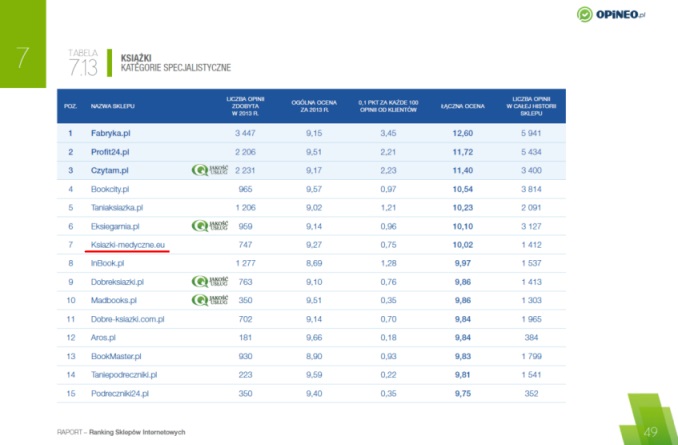Select InBook.pl's total score 9,97
This screenshot has height=445, width=678.
pyautogui.click(x=463, y=263)
